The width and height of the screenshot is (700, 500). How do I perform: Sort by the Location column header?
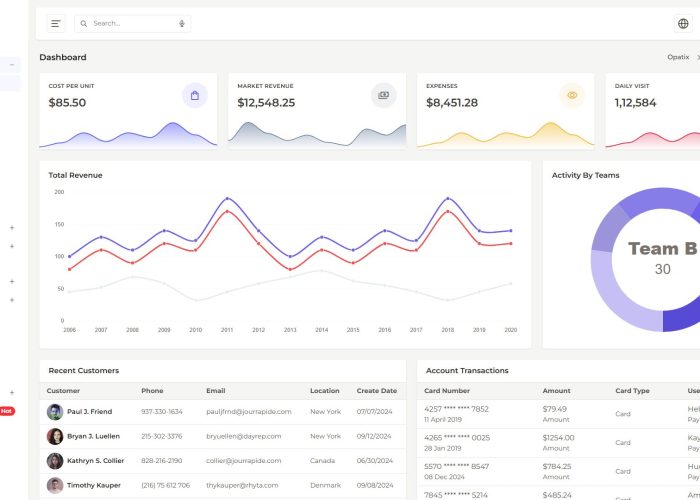[325, 391]
